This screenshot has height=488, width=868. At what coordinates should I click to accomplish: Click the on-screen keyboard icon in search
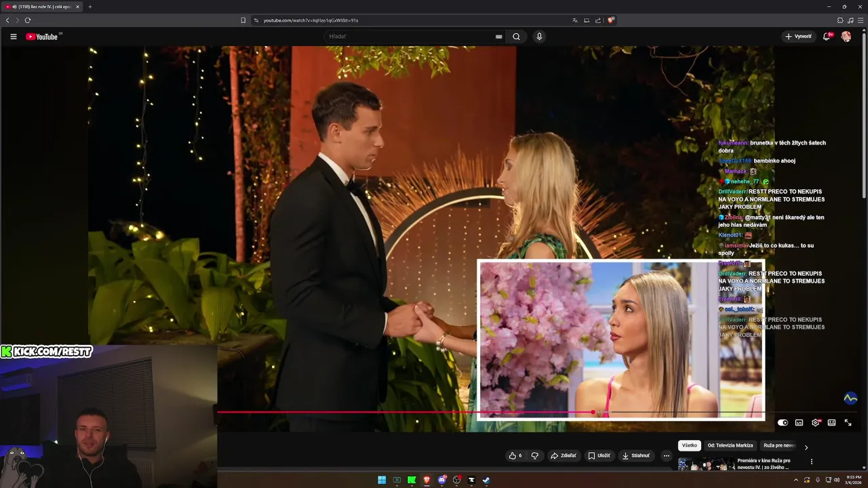pyautogui.click(x=499, y=37)
